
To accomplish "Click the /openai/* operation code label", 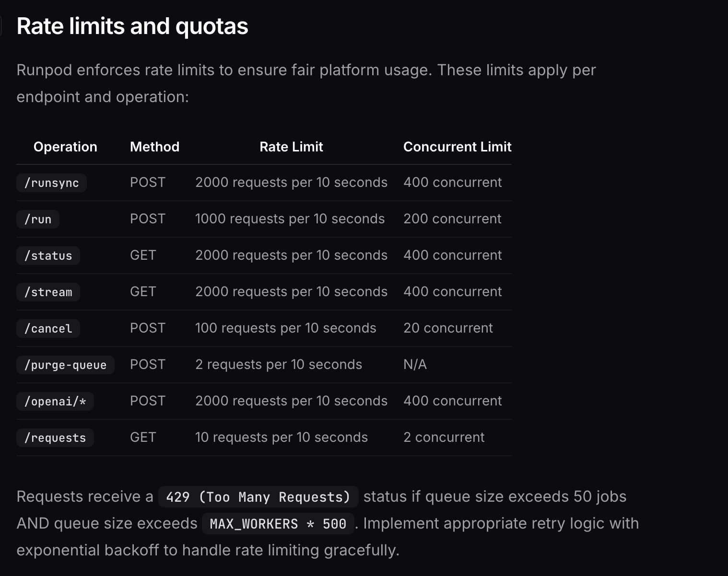I will tap(55, 402).
